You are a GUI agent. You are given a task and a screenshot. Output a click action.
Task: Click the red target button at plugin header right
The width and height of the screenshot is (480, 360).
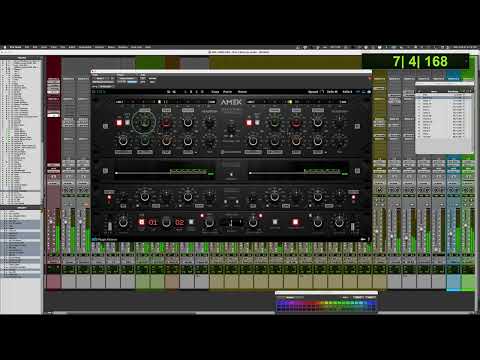tap(369, 79)
